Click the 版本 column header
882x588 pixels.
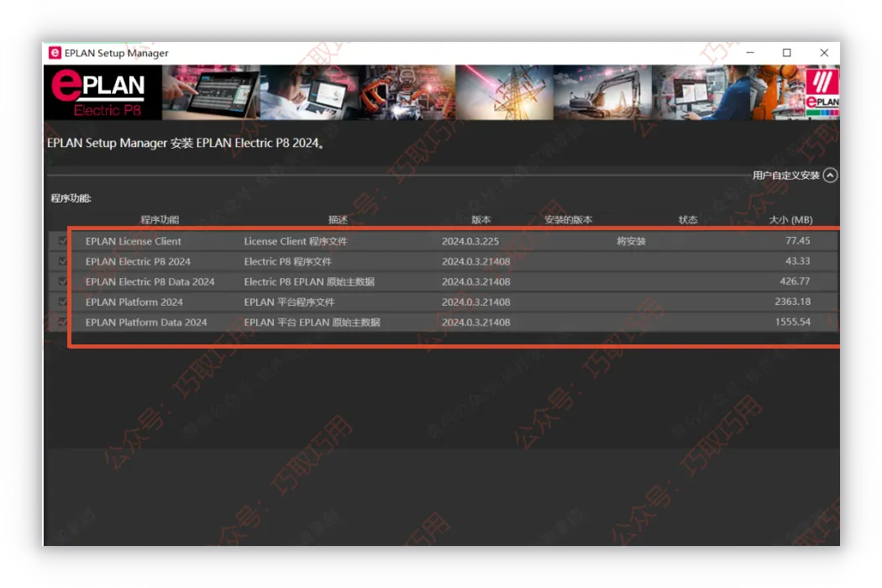pyautogui.click(x=481, y=219)
